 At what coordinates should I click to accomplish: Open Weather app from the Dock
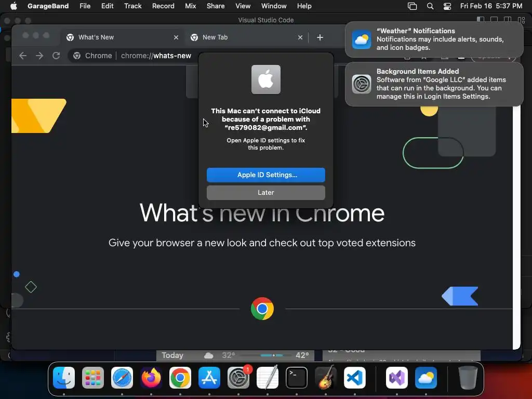point(426,378)
